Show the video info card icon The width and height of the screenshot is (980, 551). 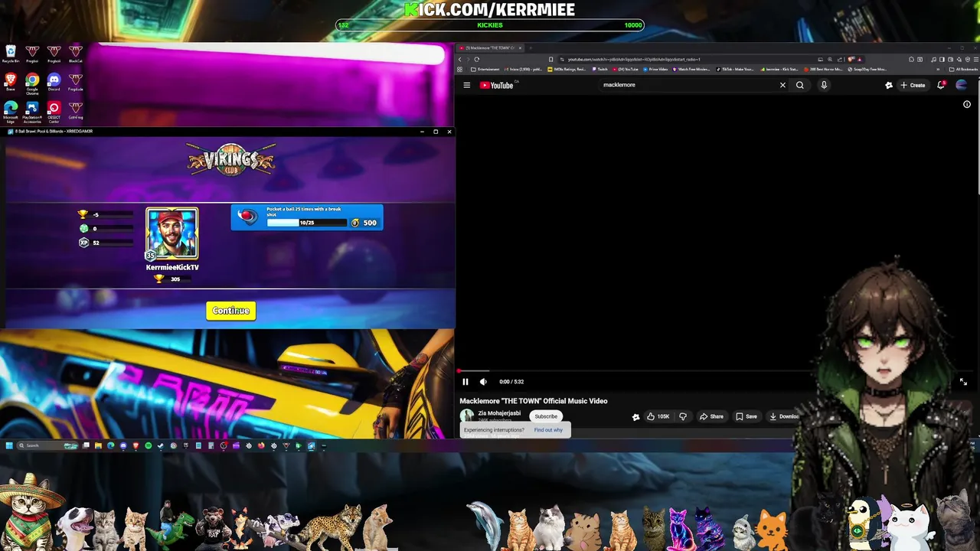coord(967,104)
